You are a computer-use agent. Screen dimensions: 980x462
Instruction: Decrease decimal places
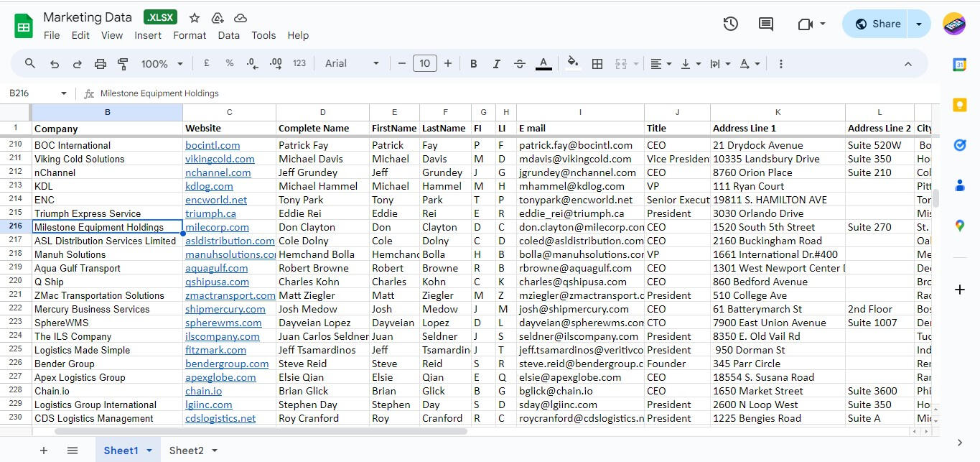tap(252, 63)
